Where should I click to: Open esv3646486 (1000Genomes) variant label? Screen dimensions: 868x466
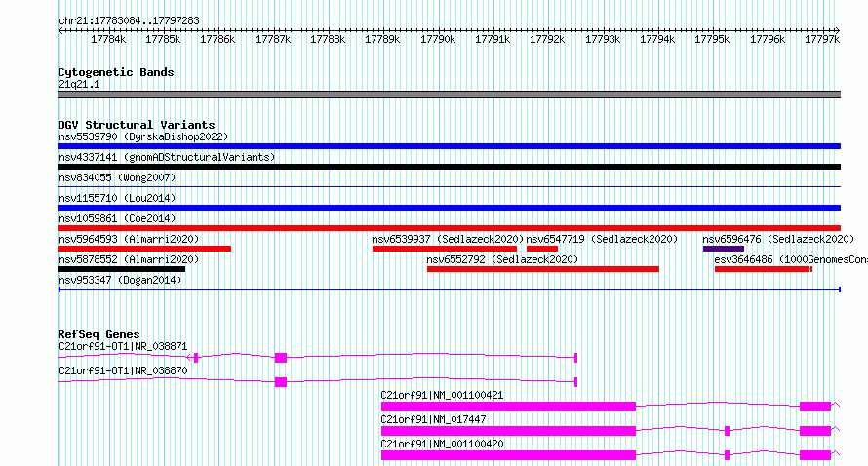pyautogui.click(x=791, y=259)
